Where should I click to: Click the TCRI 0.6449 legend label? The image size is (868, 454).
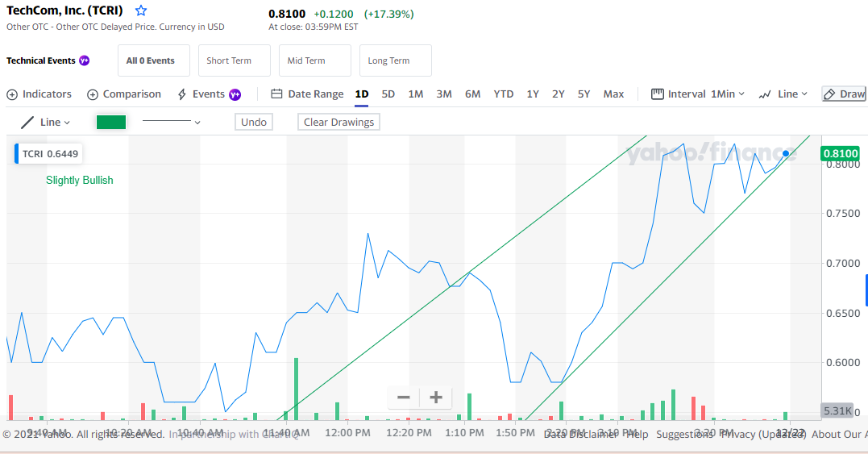click(50, 153)
